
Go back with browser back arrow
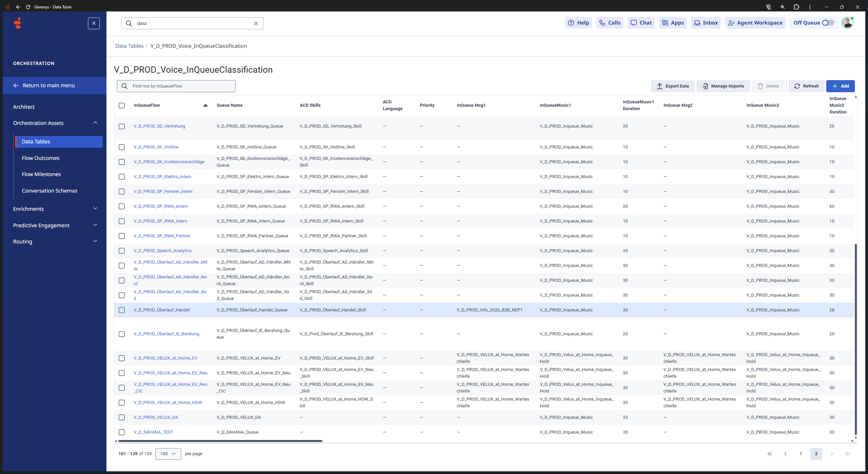(x=18, y=7)
